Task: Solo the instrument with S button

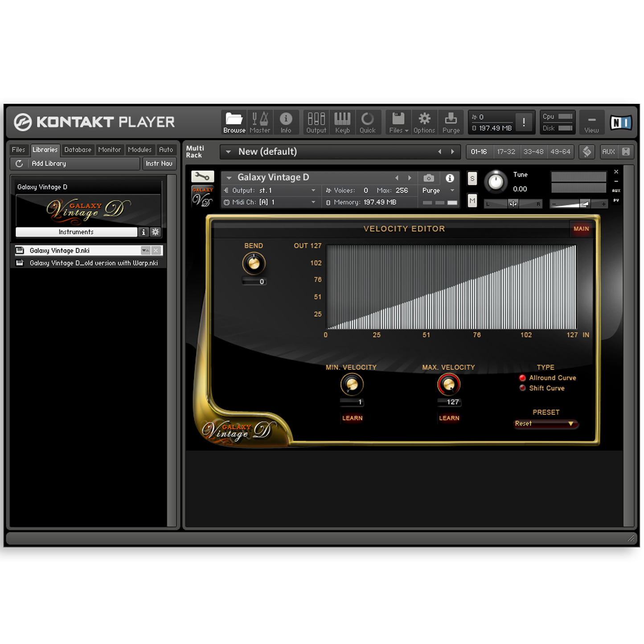Action: [472, 179]
